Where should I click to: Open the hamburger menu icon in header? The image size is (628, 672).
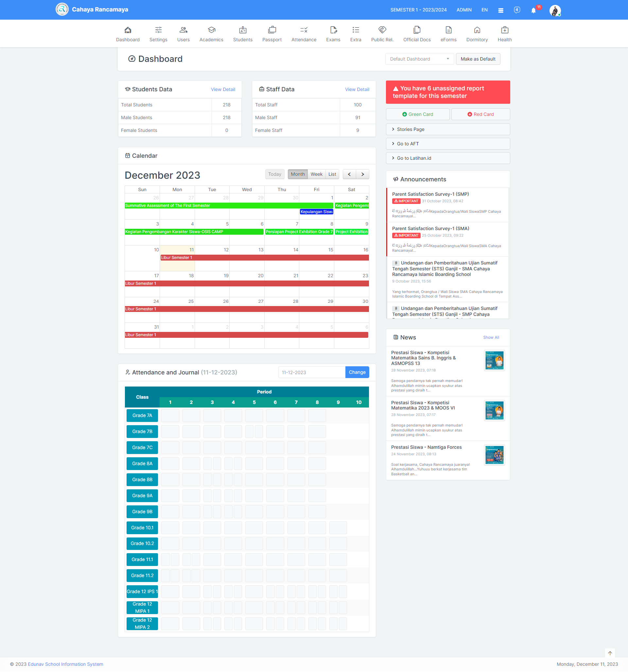coord(501,10)
